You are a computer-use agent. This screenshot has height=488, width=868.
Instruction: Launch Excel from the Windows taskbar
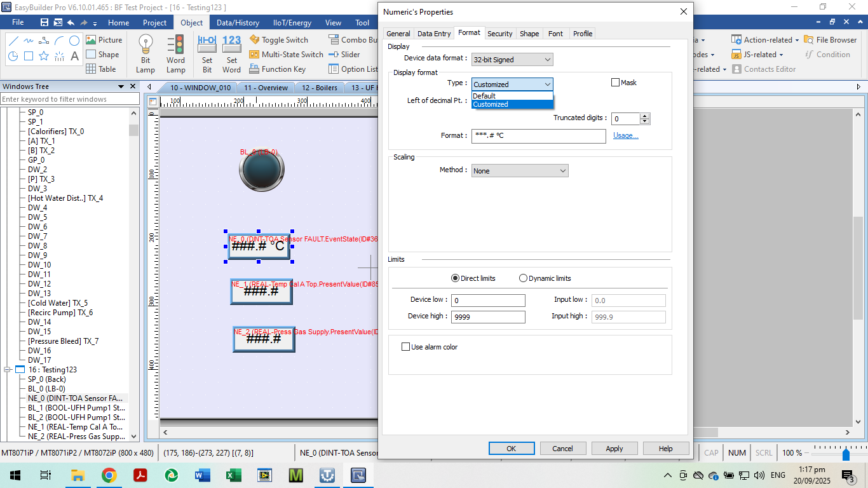[233, 475]
